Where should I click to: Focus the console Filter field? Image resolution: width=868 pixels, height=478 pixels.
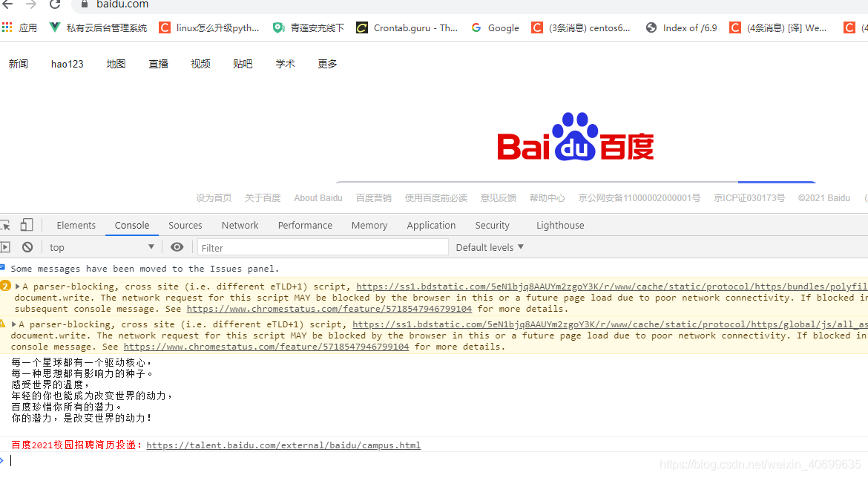323,248
